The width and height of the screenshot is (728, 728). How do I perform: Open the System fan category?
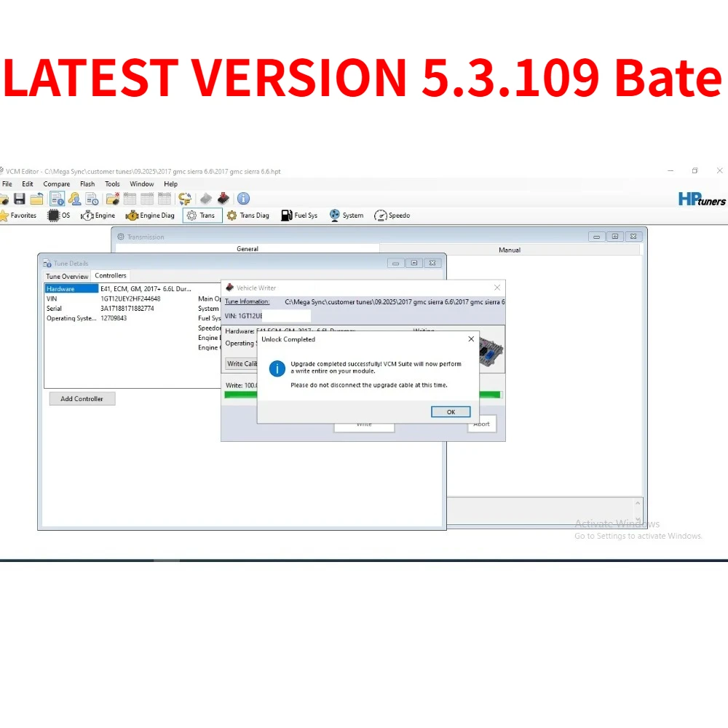coord(347,215)
